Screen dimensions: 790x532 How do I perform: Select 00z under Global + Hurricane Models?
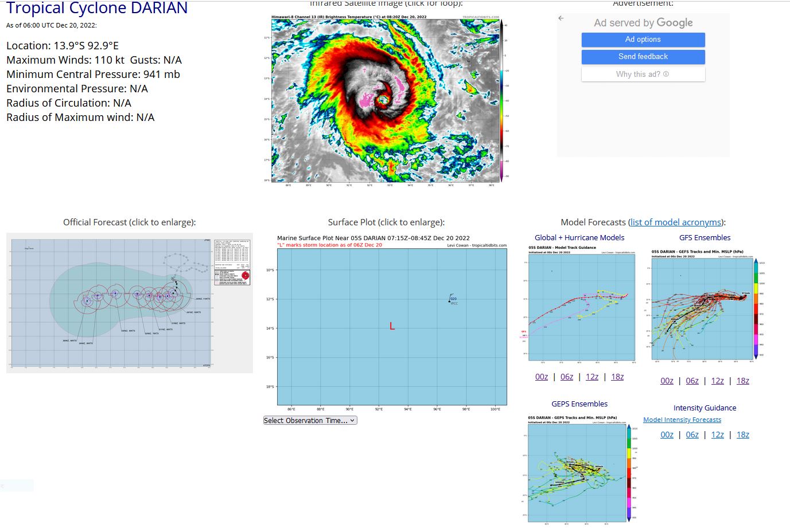click(x=541, y=377)
